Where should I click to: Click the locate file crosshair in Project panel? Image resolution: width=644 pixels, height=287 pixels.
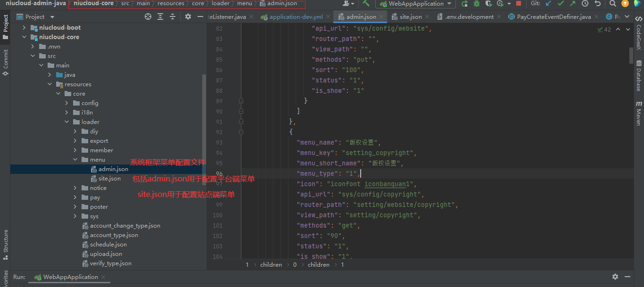pyautogui.click(x=148, y=16)
